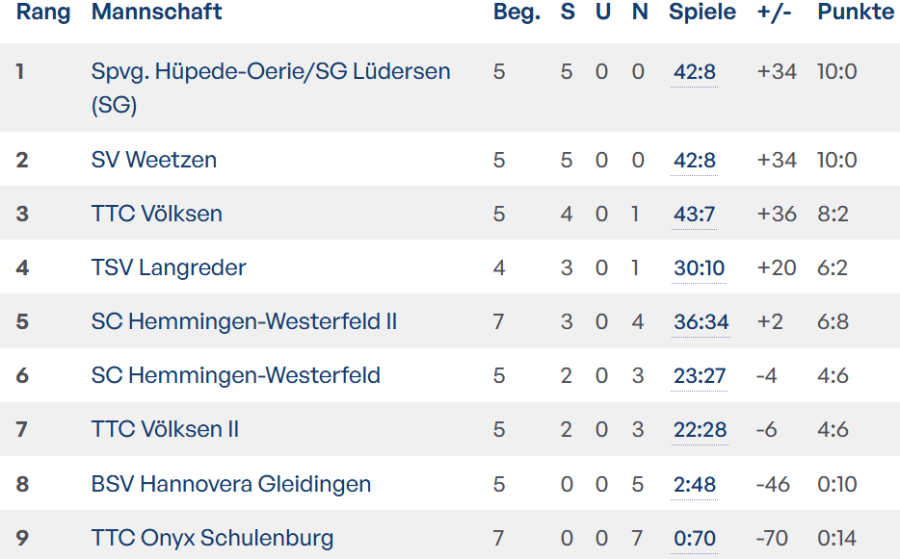
Task: Open the SV Weetzen team page
Action: [154, 160]
